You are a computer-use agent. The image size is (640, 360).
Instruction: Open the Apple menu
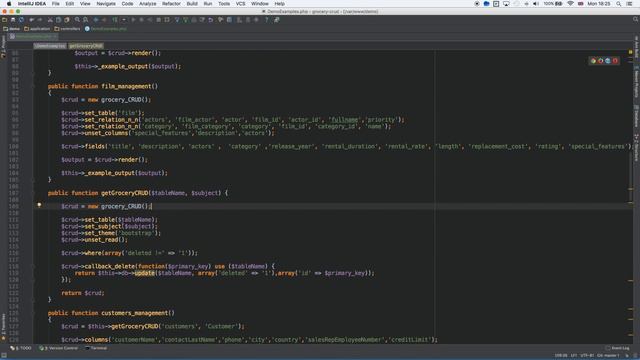point(9,4)
